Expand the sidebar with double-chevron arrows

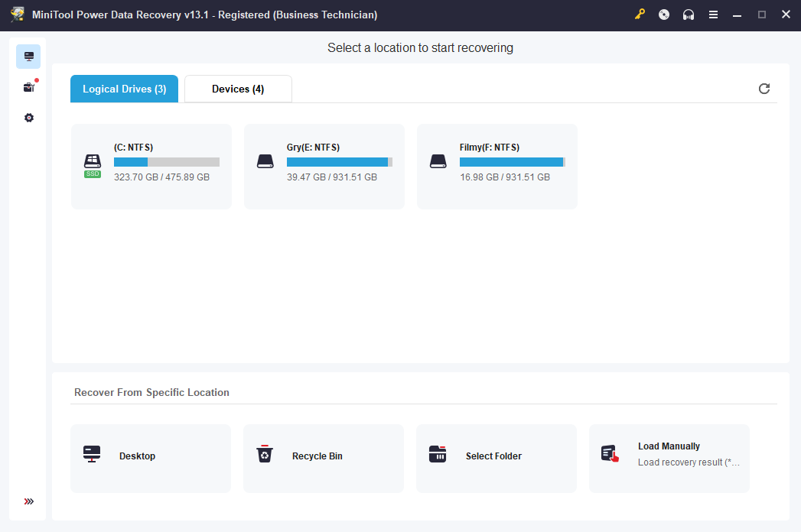coord(28,501)
